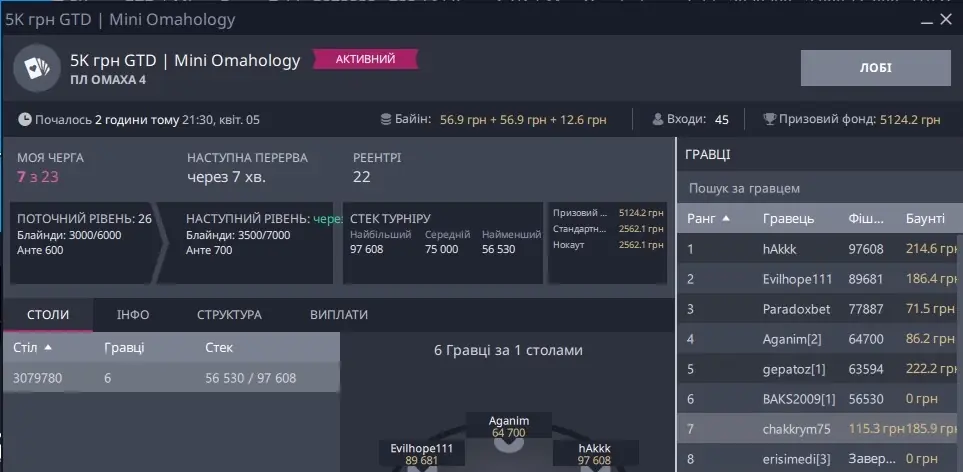Viewport: 963px width, 472px height.
Task: Open the ЛОБІ button
Action: (x=875, y=68)
